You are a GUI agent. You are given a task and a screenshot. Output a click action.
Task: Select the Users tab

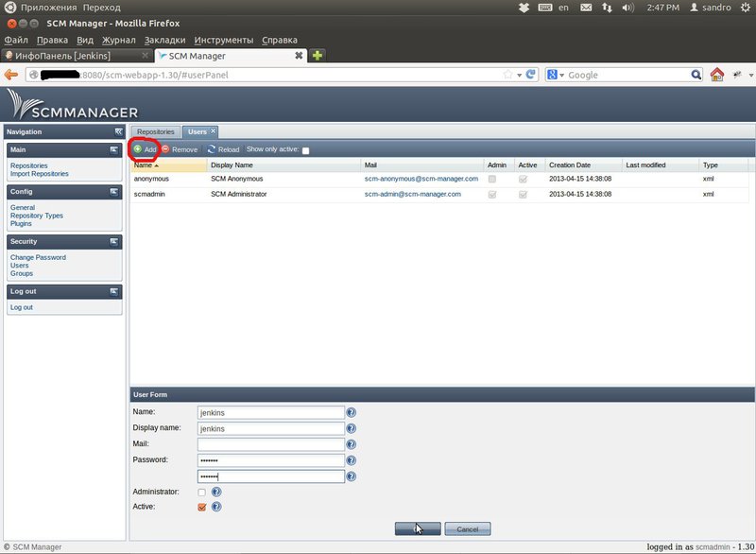[x=198, y=131]
